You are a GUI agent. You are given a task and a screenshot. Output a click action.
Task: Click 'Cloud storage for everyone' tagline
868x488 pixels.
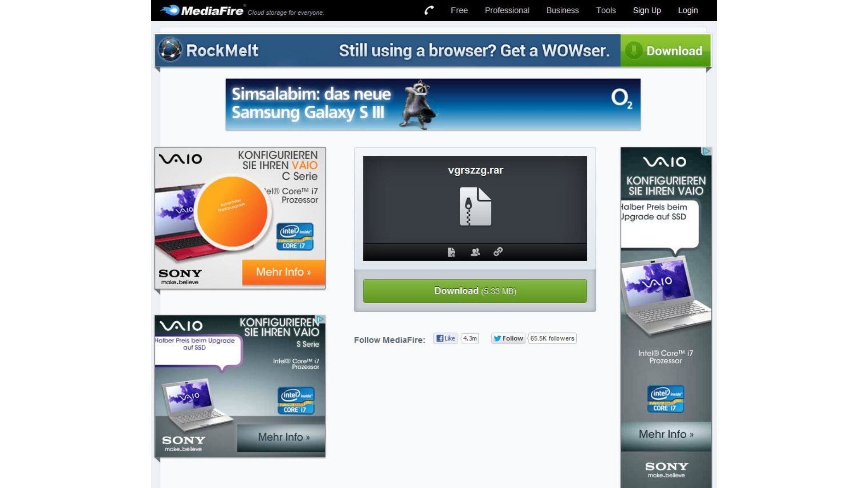pos(286,13)
